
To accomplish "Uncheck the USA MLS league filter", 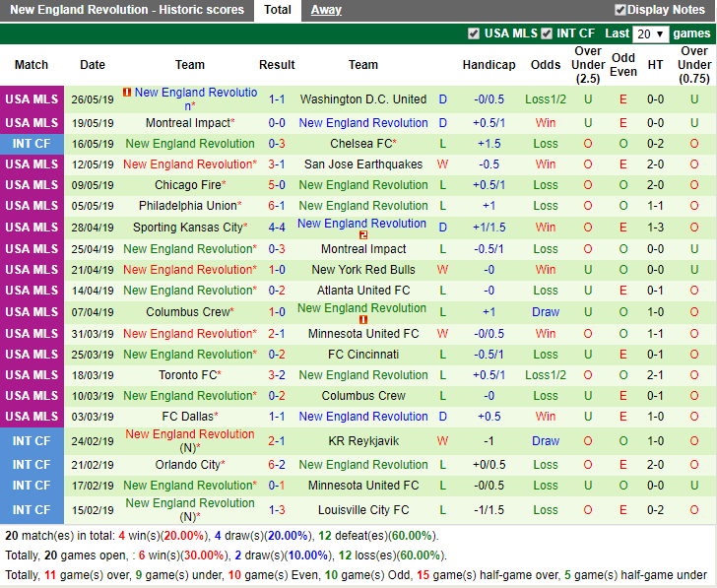I will coord(474,33).
